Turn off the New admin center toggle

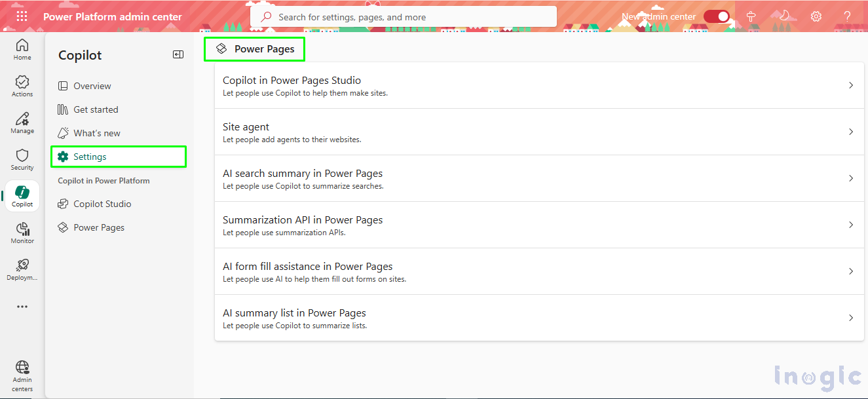(717, 16)
